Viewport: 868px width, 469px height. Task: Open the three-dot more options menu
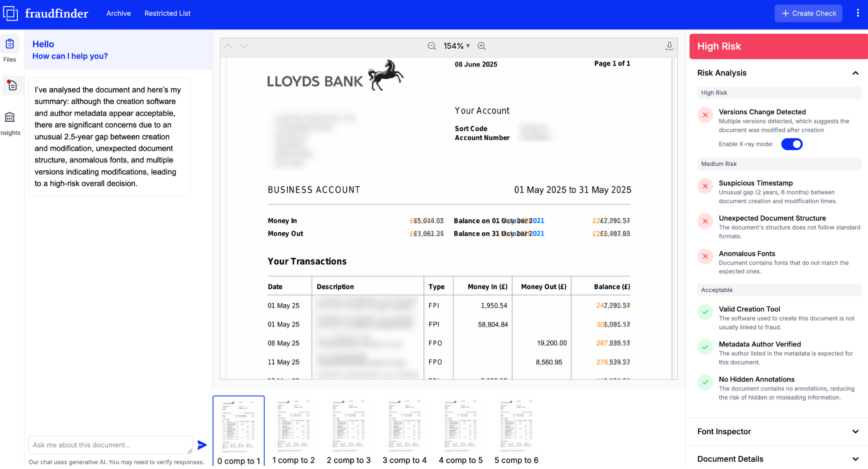click(x=858, y=13)
